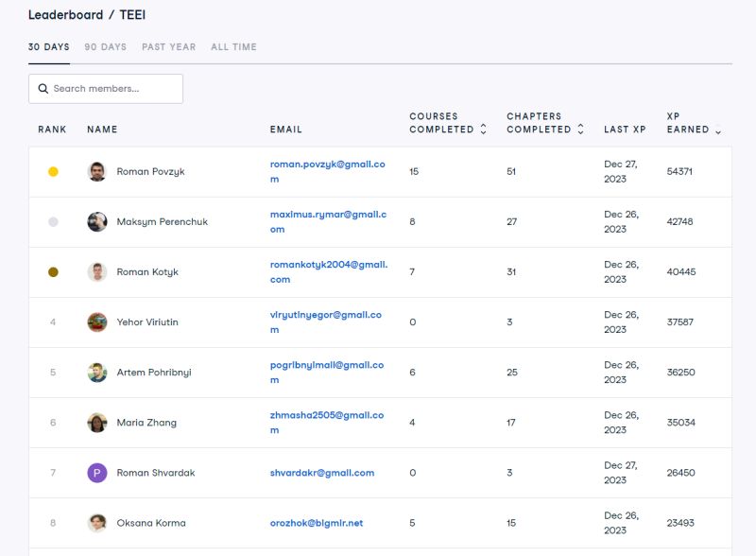756x556 pixels.
Task: Click the magnifier icon in search box
Action: coord(43,89)
